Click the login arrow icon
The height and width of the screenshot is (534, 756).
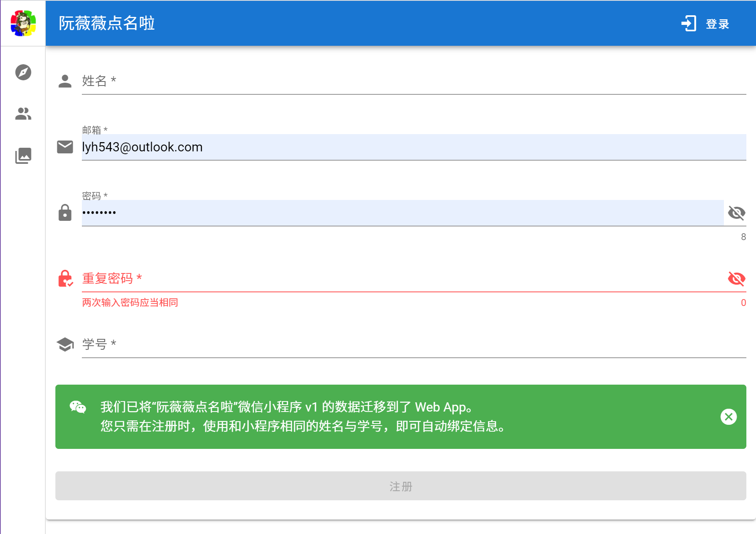689,23
